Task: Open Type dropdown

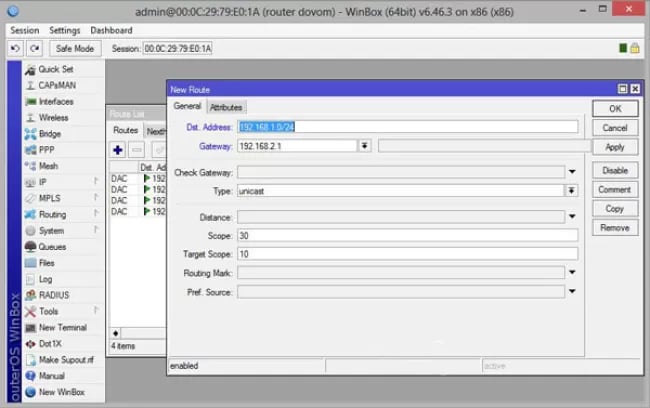Action: click(x=571, y=191)
